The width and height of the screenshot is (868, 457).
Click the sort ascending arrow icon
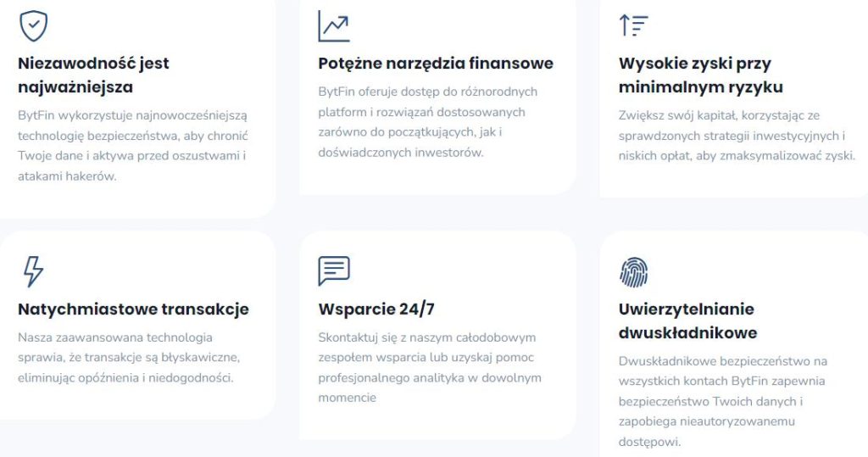point(633,25)
